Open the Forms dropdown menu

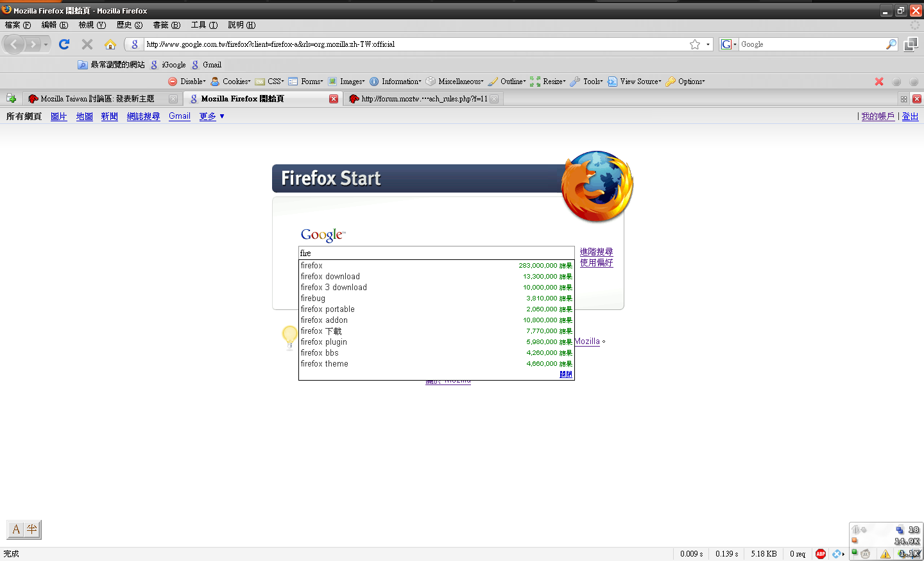(305, 82)
